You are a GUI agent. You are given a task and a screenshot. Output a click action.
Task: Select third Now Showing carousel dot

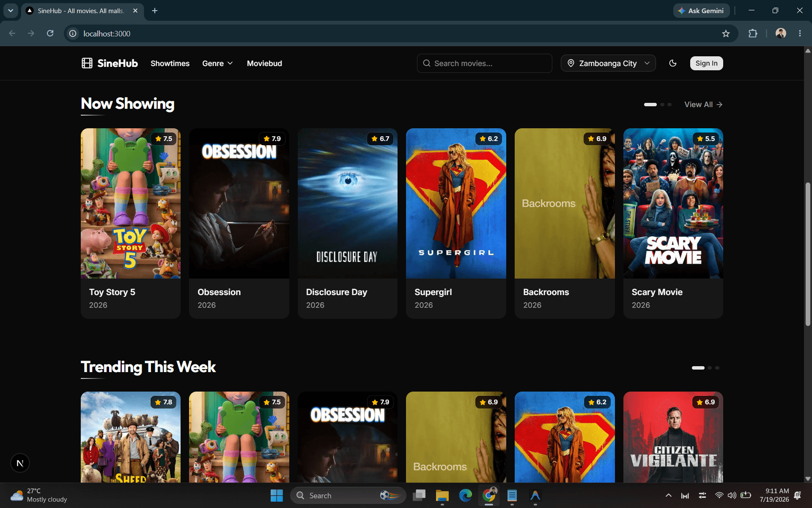click(x=669, y=105)
